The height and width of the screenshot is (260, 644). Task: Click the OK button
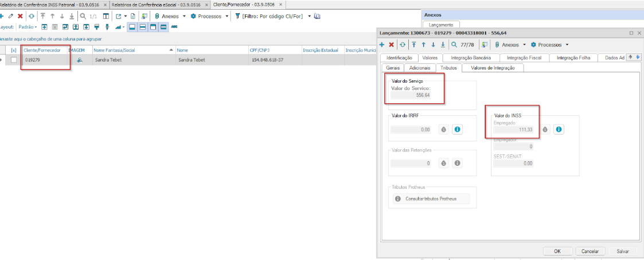[557, 251]
